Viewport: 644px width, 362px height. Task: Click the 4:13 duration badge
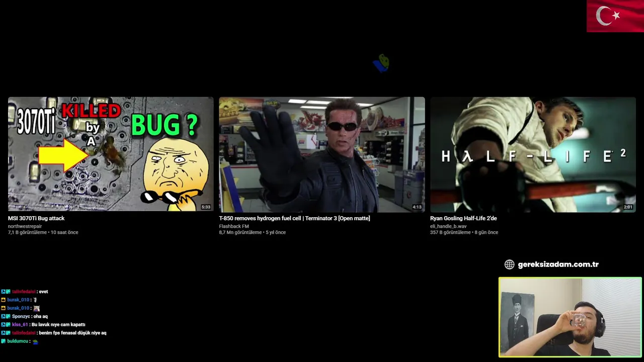(x=417, y=207)
